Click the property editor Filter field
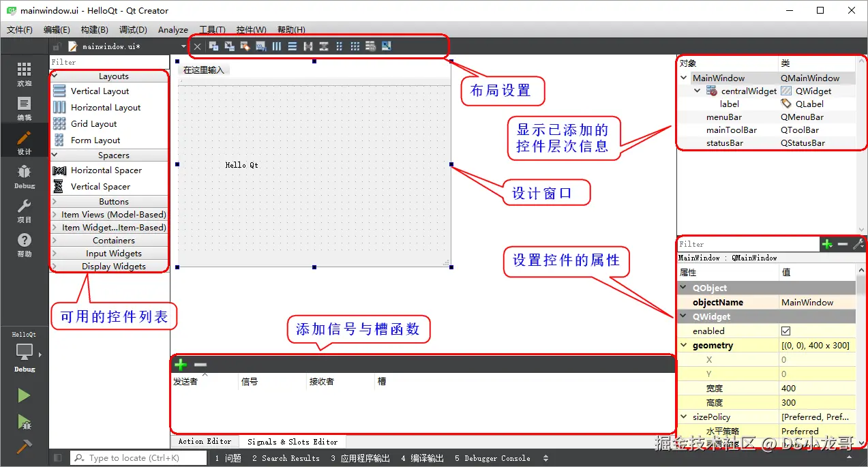The width and height of the screenshot is (868, 467). pos(748,244)
